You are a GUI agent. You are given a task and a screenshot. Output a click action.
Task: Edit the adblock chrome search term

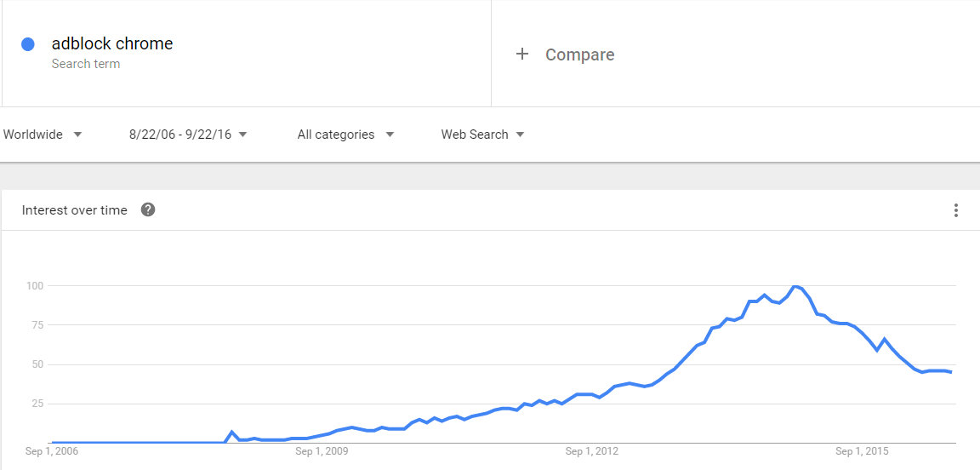click(112, 43)
